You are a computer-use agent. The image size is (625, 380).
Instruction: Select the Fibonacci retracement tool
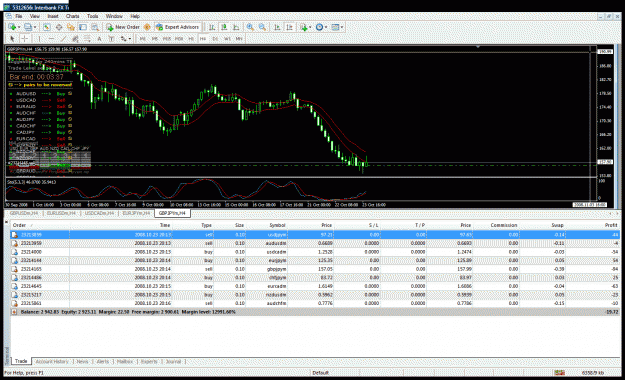[x=87, y=39]
